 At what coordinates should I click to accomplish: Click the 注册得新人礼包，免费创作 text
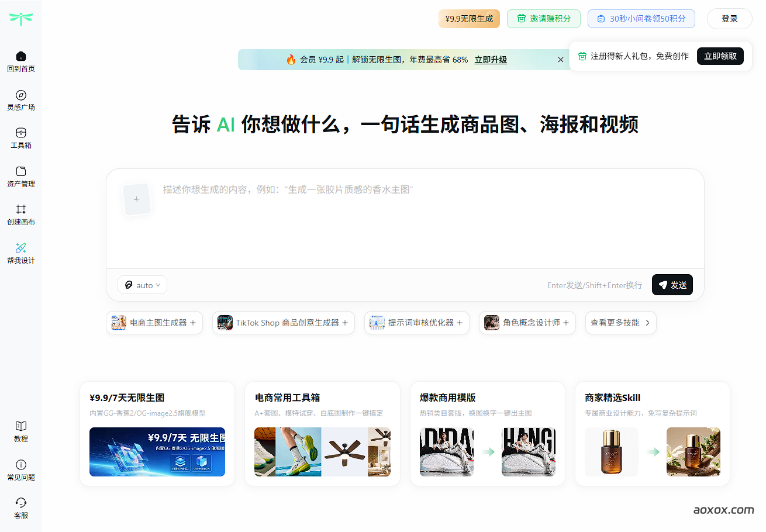[x=640, y=56]
